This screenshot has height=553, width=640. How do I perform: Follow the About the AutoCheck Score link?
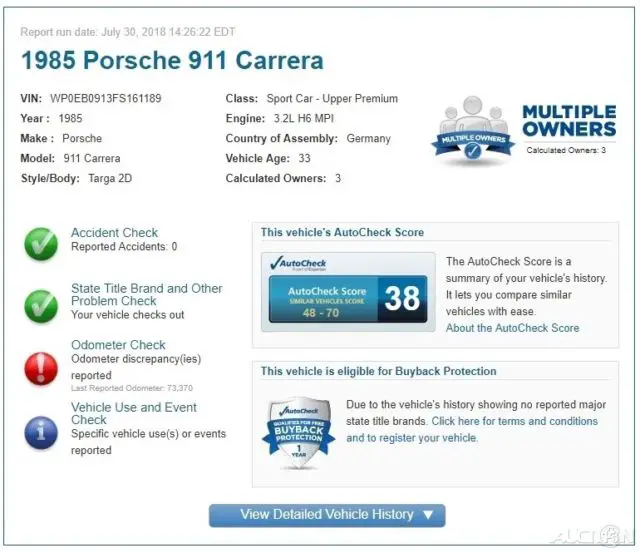pos(512,328)
